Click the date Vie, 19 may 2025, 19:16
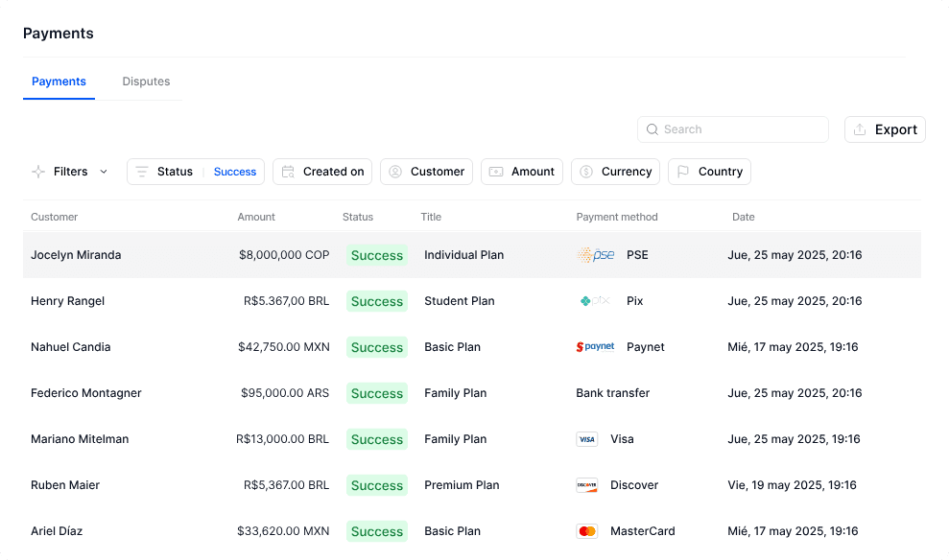The image size is (949, 560). click(x=793, y=485)
